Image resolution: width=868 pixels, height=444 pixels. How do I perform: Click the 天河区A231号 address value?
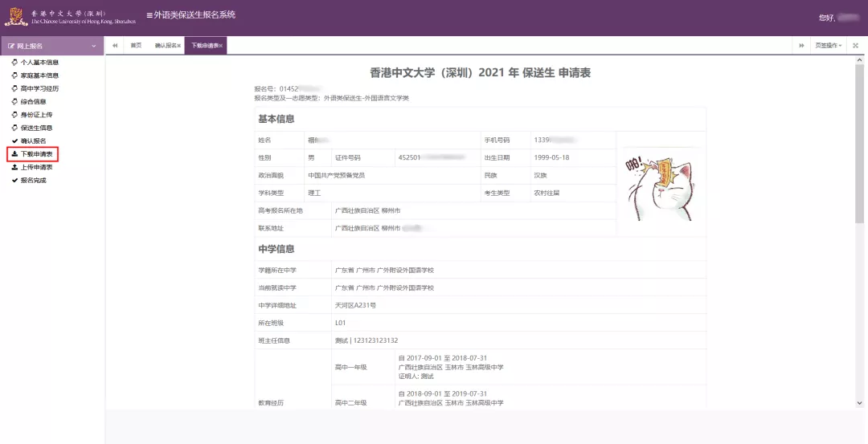coord(355,305)
